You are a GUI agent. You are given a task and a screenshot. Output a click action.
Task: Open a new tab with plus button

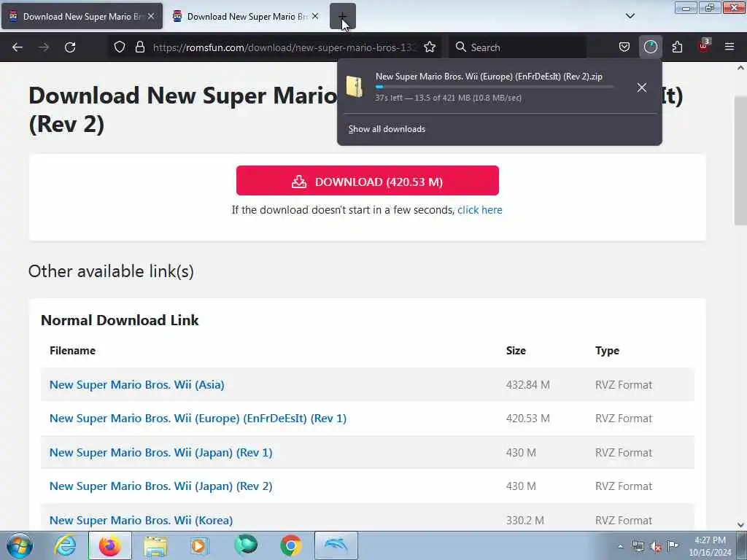click(343, 16)
